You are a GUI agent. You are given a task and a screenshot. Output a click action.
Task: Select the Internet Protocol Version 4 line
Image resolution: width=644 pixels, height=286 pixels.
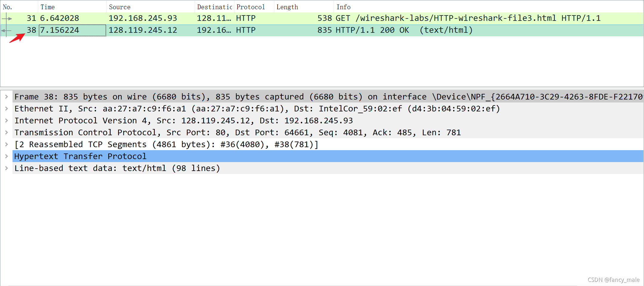click(328, 120)
